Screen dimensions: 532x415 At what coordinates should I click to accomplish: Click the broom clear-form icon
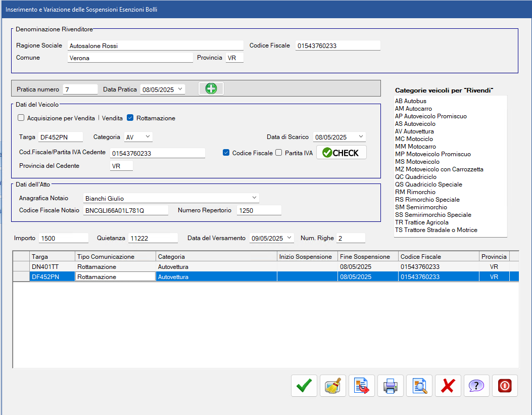(x=333, y=386)
